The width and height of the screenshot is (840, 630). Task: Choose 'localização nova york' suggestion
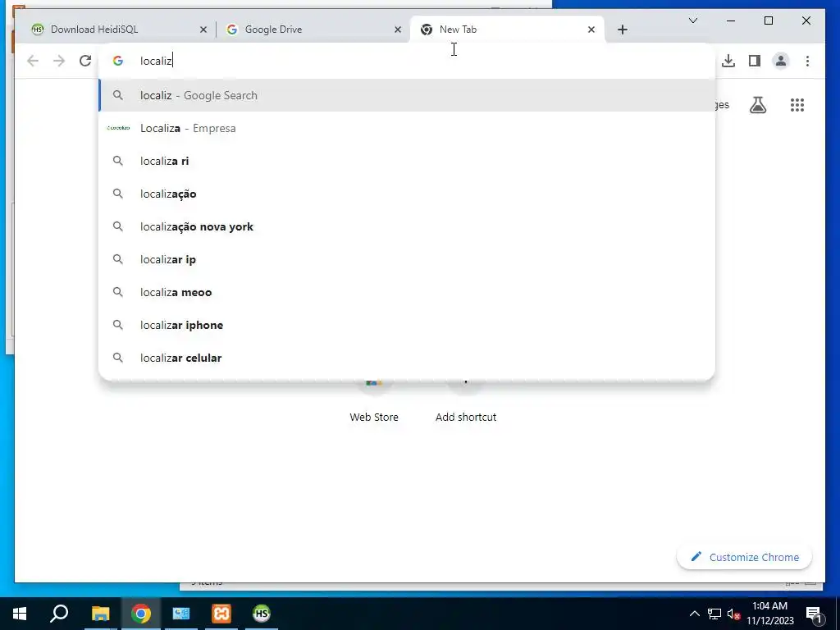[x=407, y=226]
